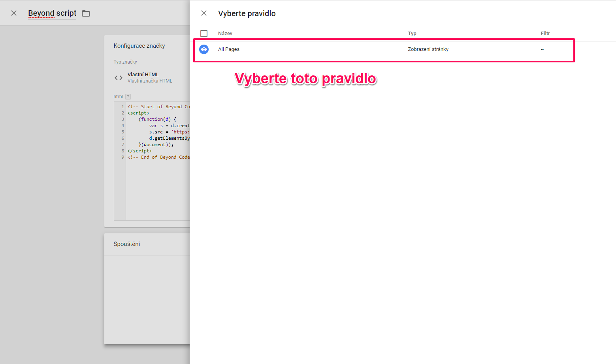Close the Beyond script tag editor
This screenshot has height=364, width=616.
(x=14, y=13)
